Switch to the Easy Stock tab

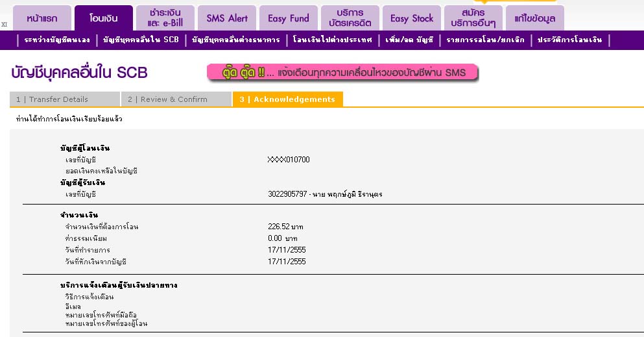pyautogui.click(x=412, y=18)
